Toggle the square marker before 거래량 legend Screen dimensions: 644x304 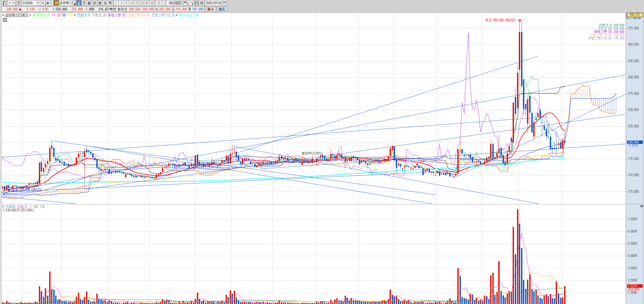[3, 207]
